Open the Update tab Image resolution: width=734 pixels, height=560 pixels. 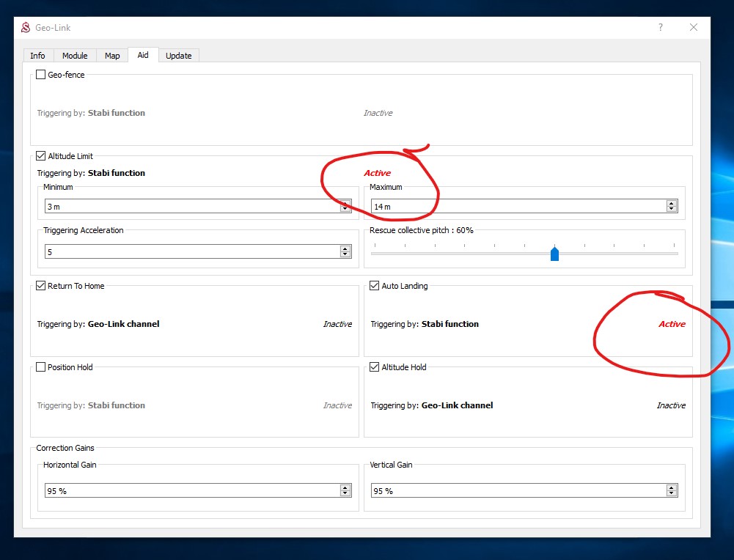coord(178,56)
